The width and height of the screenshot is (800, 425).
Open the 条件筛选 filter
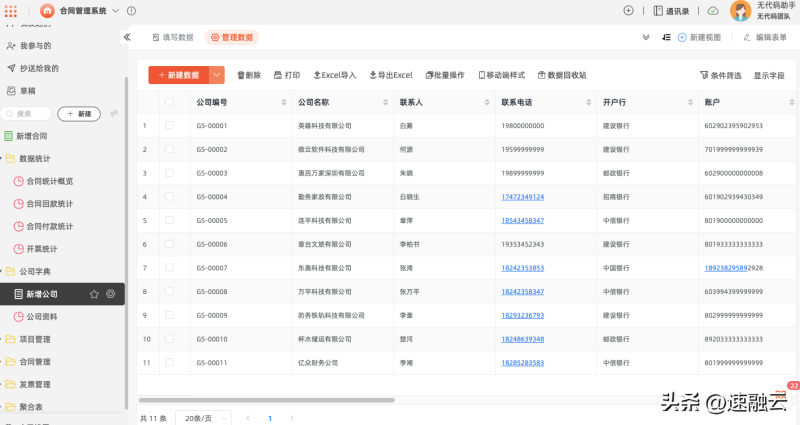coord(720,75)
